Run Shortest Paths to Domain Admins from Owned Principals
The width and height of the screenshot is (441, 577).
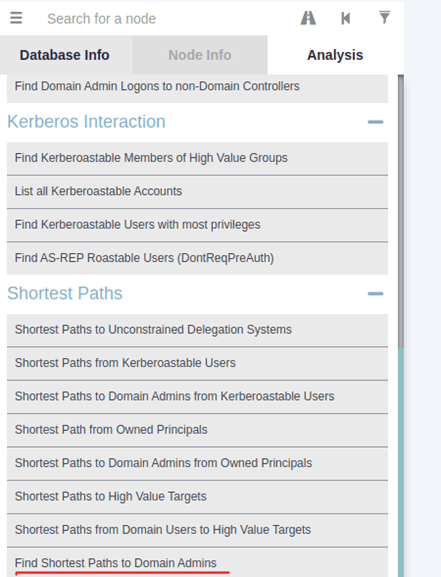click(197, 464)
